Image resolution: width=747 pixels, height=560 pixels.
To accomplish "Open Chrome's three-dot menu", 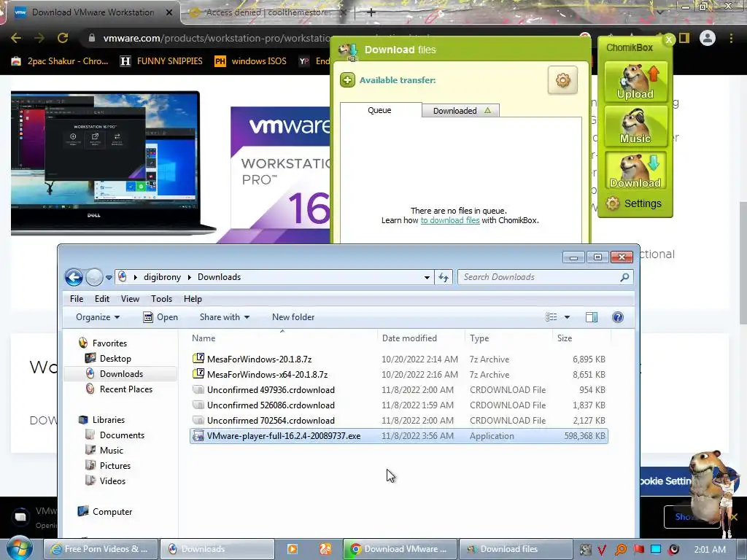I will tap(731, 38).
